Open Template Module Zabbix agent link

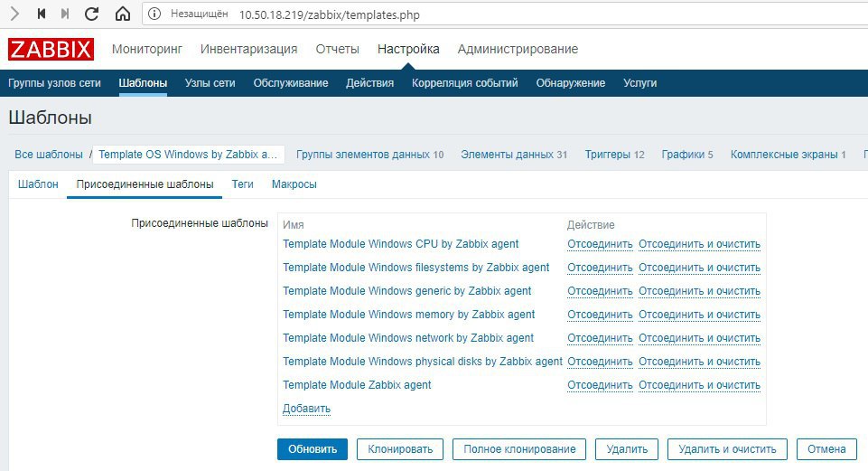(x=357, y=385)
